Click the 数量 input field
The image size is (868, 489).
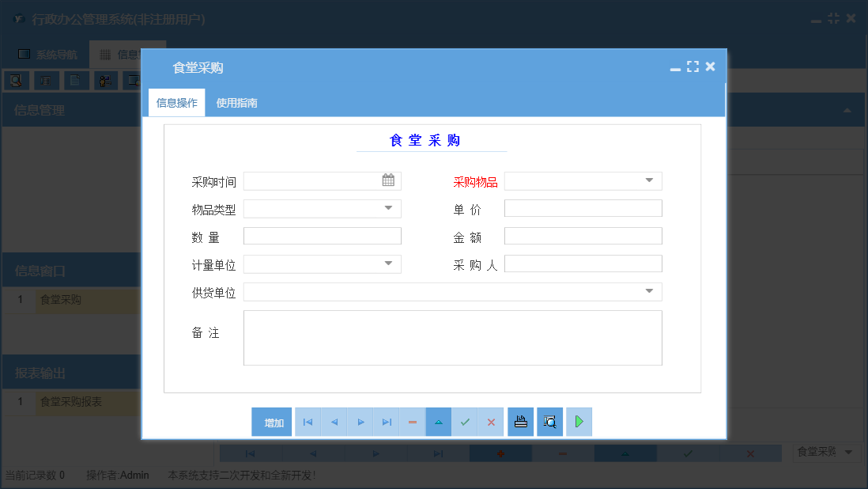(323, 236)
